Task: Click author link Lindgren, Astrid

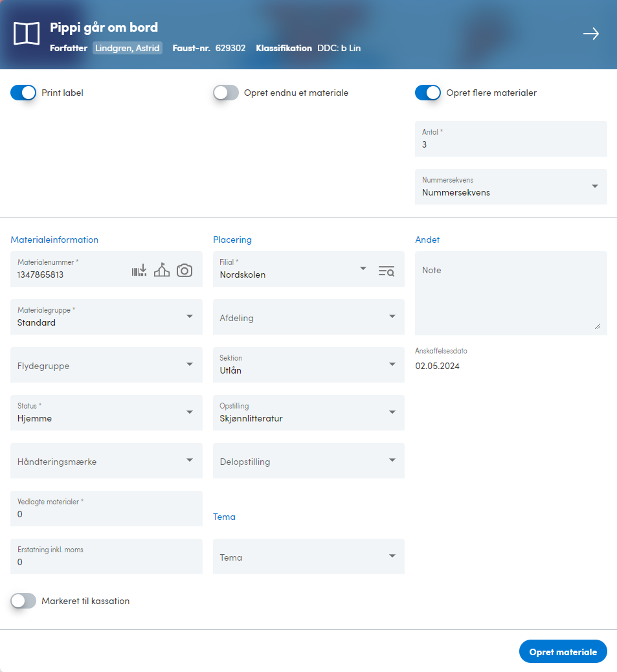Action: click(x=128, y=48)
